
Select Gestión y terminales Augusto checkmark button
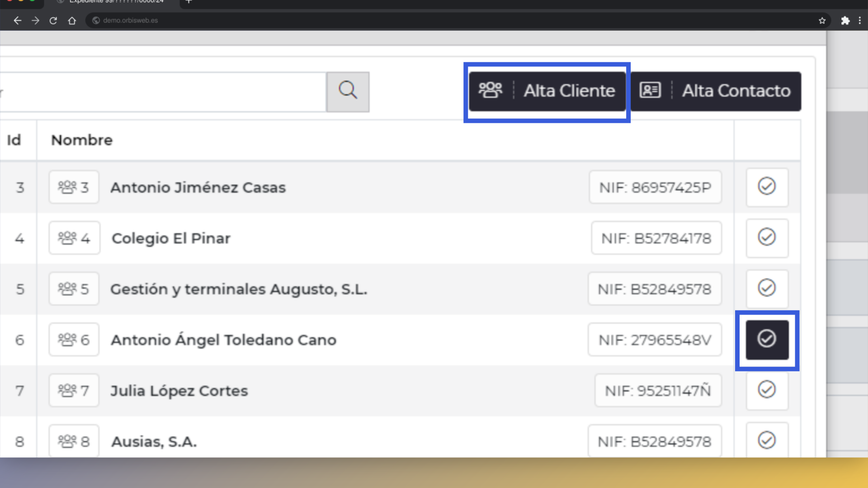click(x=767, y=289)
